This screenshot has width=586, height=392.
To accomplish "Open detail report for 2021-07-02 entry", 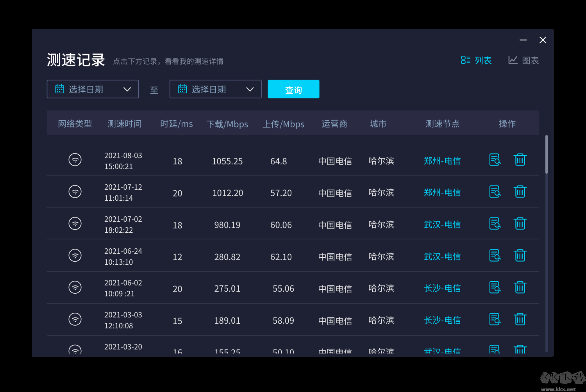I will click(x=495, y=223).
